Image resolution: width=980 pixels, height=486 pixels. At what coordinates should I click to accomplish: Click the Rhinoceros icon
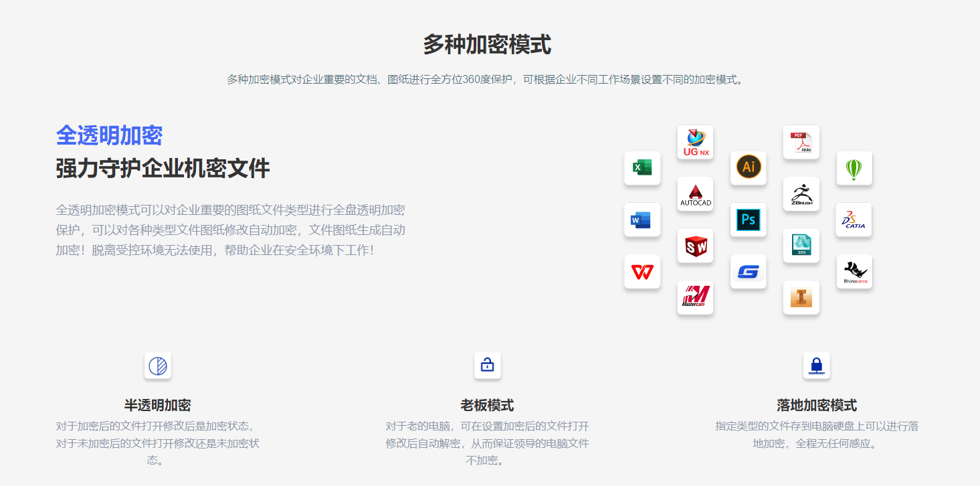854,272
